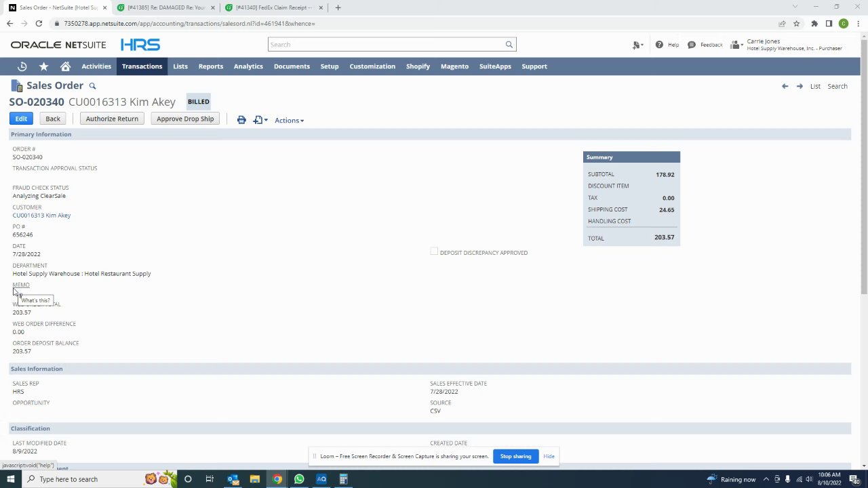Viewport: 868px width, 488px height.
Task: Go to next record with right arrow
Action: [x=800, y=86]
